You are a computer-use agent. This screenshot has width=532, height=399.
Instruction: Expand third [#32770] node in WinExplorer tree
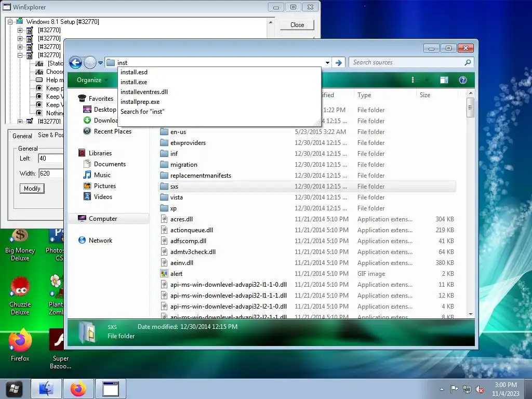pos(20,47)
